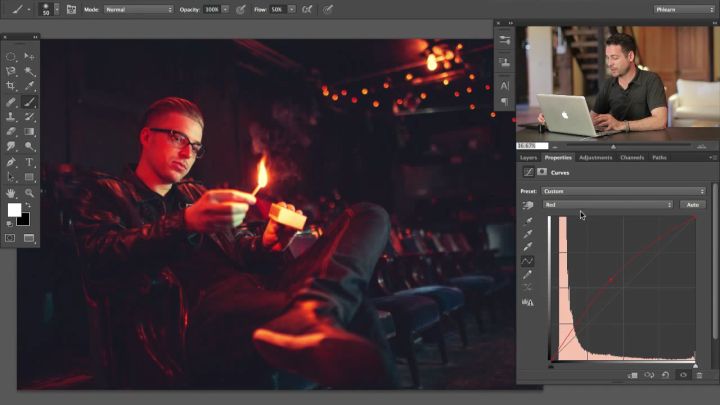Select the Pen tool
The height and width of the screenshot is (405, 720).
11,162
